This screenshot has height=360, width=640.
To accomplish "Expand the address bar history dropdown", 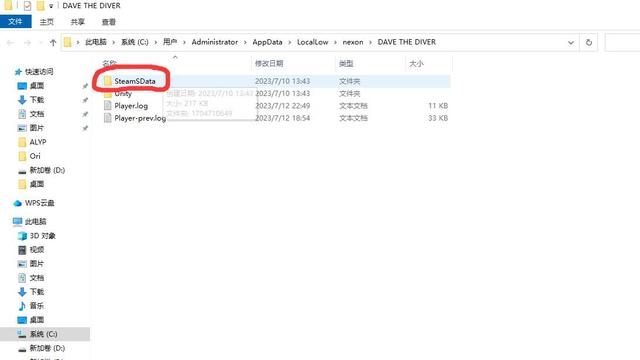I will click(x=571, y=42).
